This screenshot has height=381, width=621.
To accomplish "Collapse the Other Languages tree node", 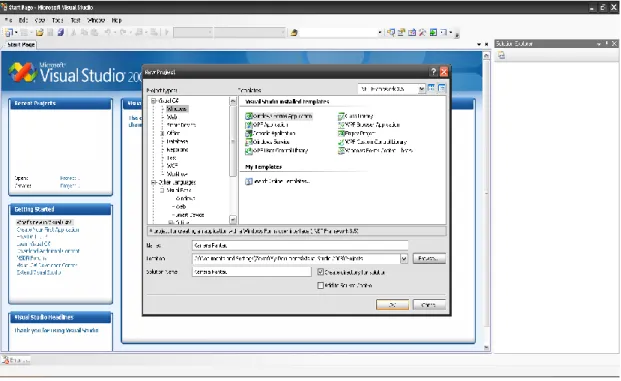I will [154, 183].
